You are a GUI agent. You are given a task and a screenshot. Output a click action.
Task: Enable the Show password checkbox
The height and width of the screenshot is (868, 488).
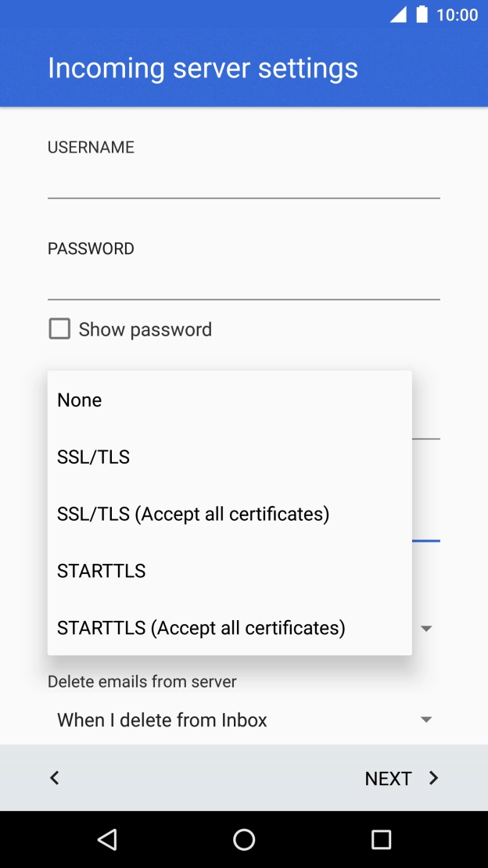pos(59,329)
